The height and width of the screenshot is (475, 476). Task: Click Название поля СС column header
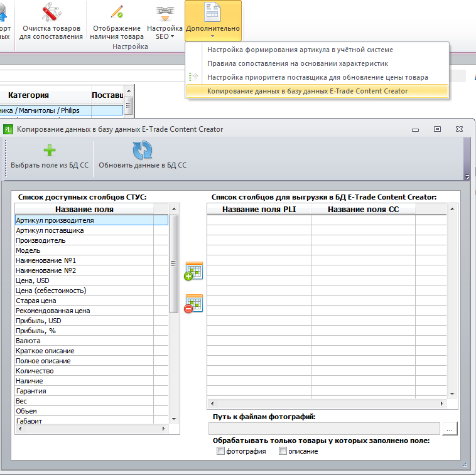[x=363, y=210]
